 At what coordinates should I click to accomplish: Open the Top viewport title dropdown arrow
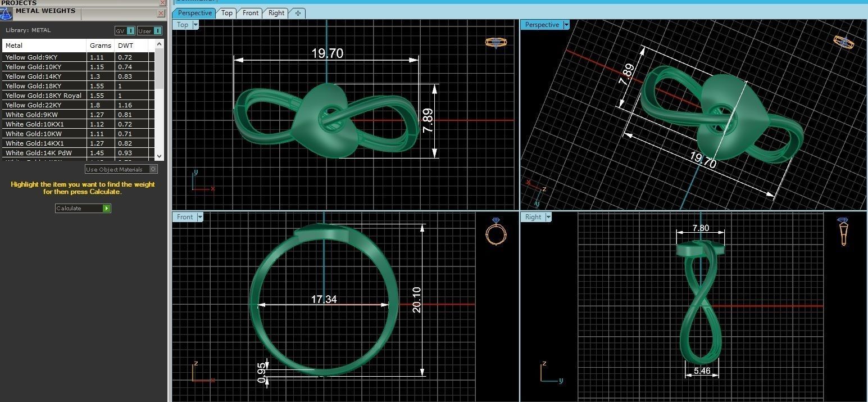(x=196, y=25)
